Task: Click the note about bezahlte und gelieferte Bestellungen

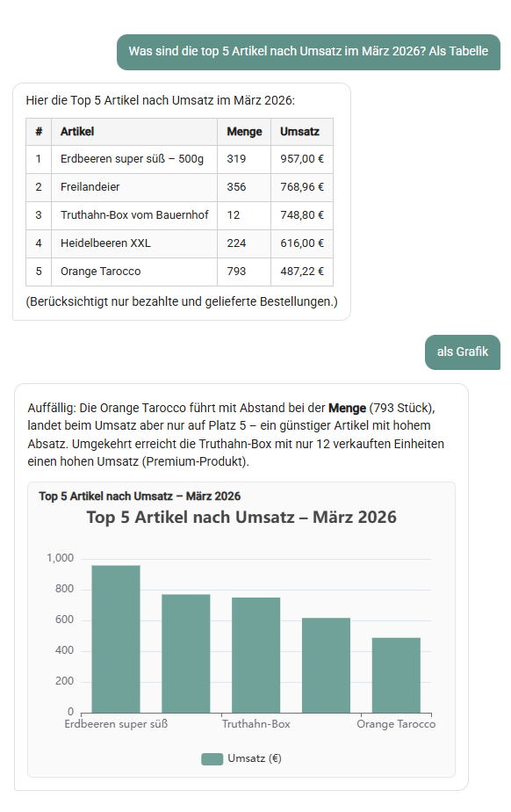Action: [182, 302]
